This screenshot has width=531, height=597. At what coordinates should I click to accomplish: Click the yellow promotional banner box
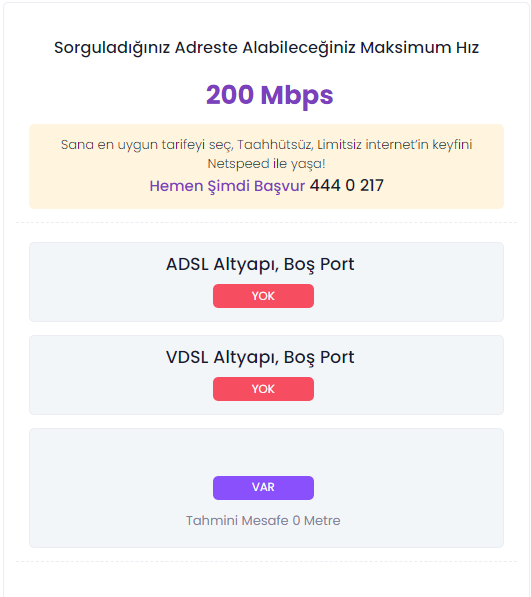pos(266,166)
